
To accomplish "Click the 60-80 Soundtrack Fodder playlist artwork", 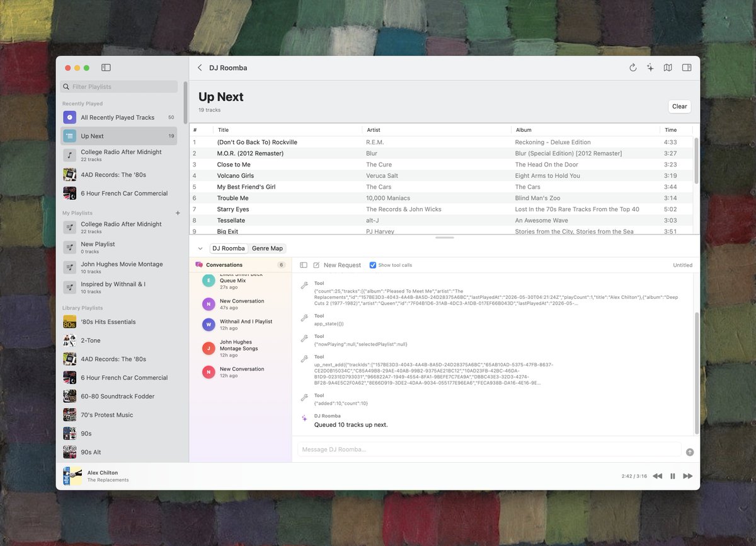I will coord(69,396).
